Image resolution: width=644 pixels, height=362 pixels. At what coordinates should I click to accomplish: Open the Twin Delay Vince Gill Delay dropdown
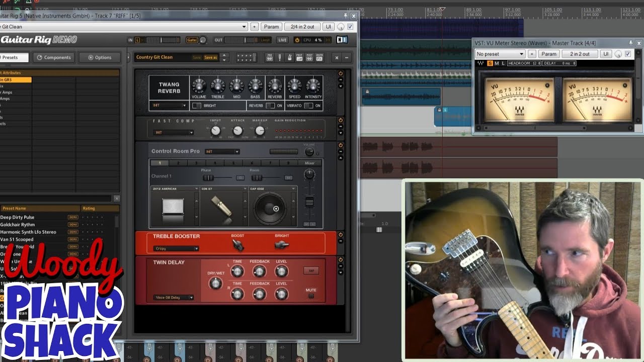174,298
